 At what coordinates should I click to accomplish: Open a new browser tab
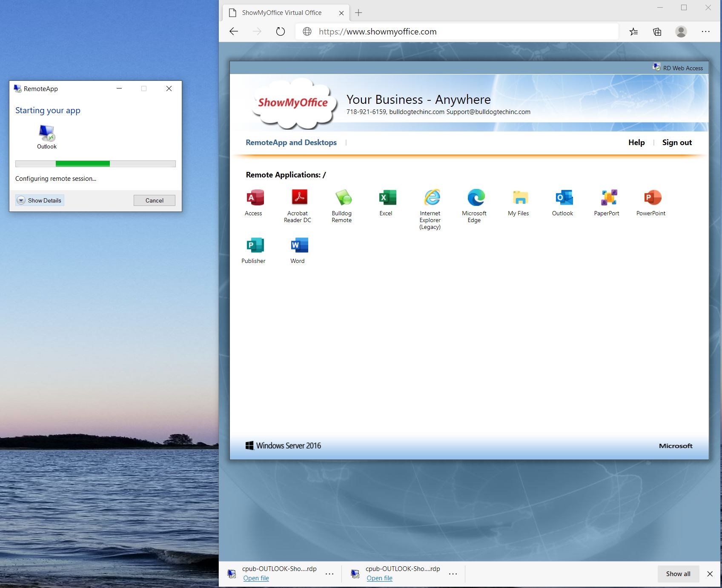pos(358,13)
